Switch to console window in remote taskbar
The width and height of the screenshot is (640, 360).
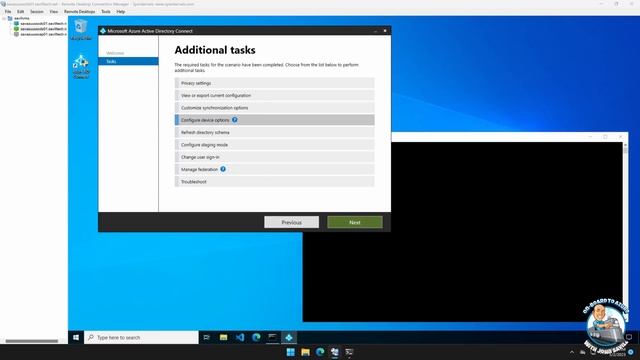[272, 337]
